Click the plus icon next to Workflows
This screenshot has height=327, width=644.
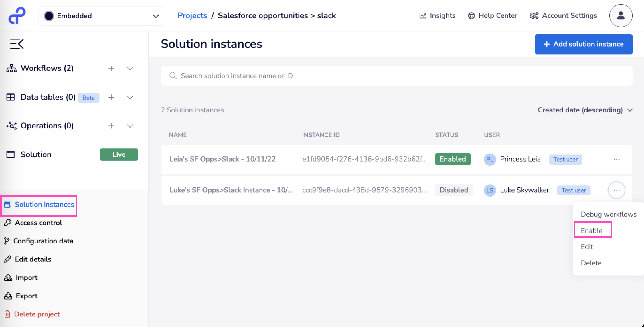[111, 68]
